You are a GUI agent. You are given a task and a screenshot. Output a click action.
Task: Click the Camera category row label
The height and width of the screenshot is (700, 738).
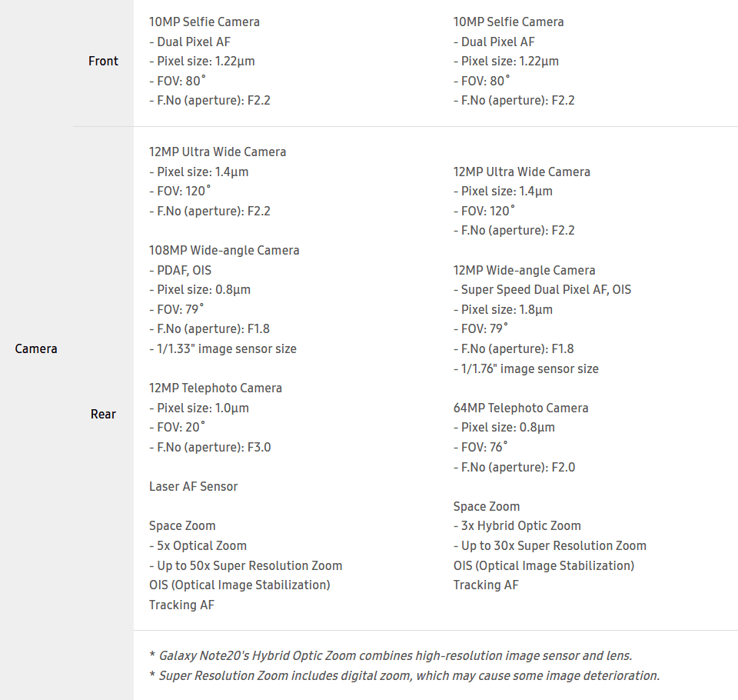(36, 348)
